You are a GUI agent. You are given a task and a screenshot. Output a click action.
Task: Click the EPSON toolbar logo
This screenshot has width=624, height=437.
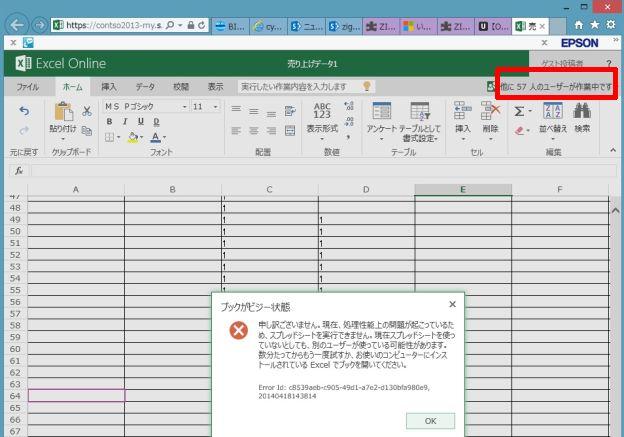click(579, 43)
